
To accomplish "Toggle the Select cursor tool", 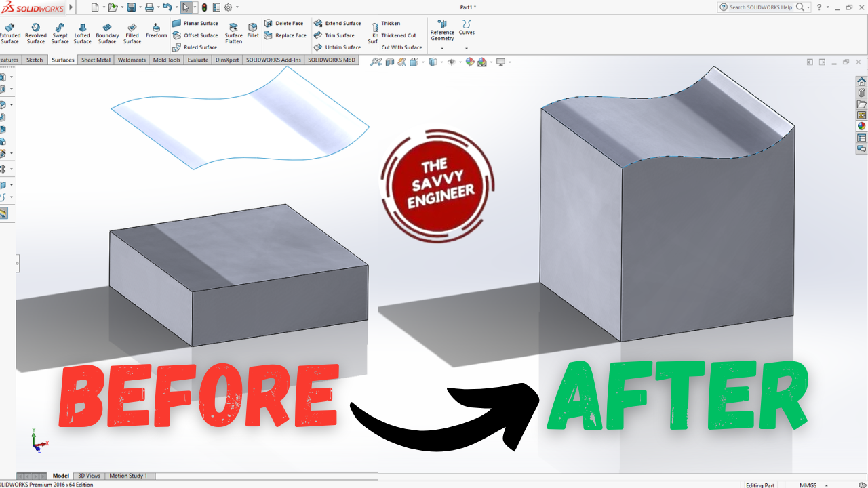I will click(x=185, y=7).
